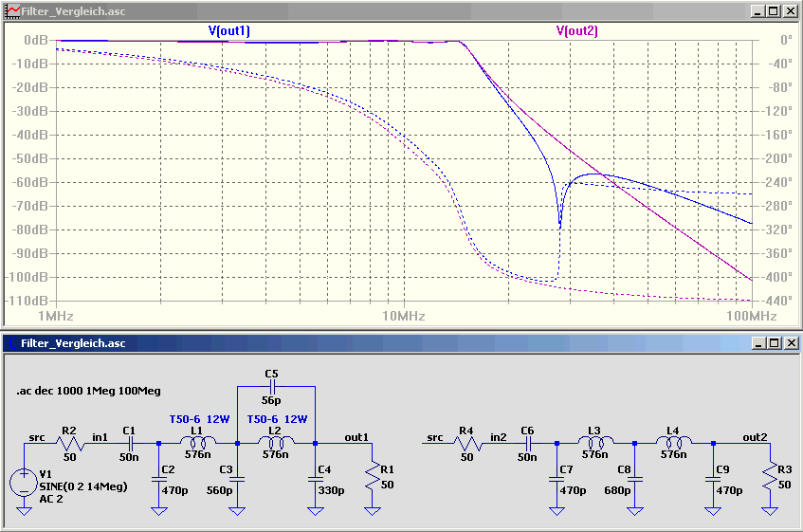Select bridging capacitor C5 symbol

pyautogui.click(x=273, y=387)
